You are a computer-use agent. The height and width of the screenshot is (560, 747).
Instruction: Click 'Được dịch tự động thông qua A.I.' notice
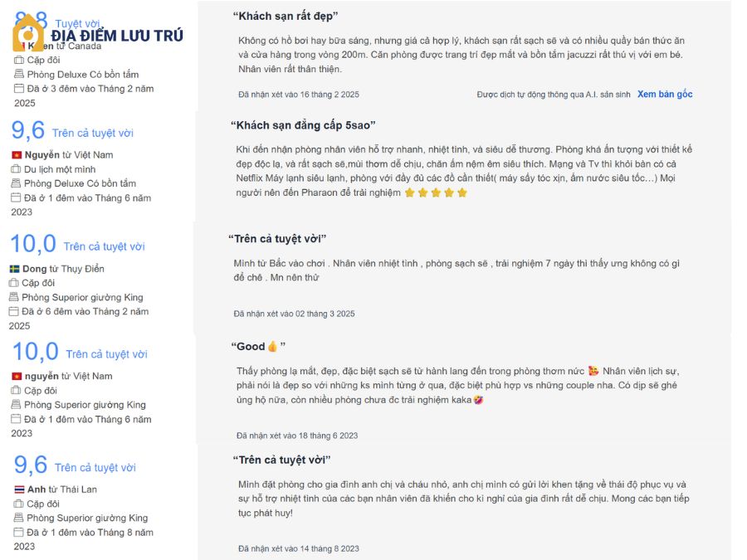point(554,95)
